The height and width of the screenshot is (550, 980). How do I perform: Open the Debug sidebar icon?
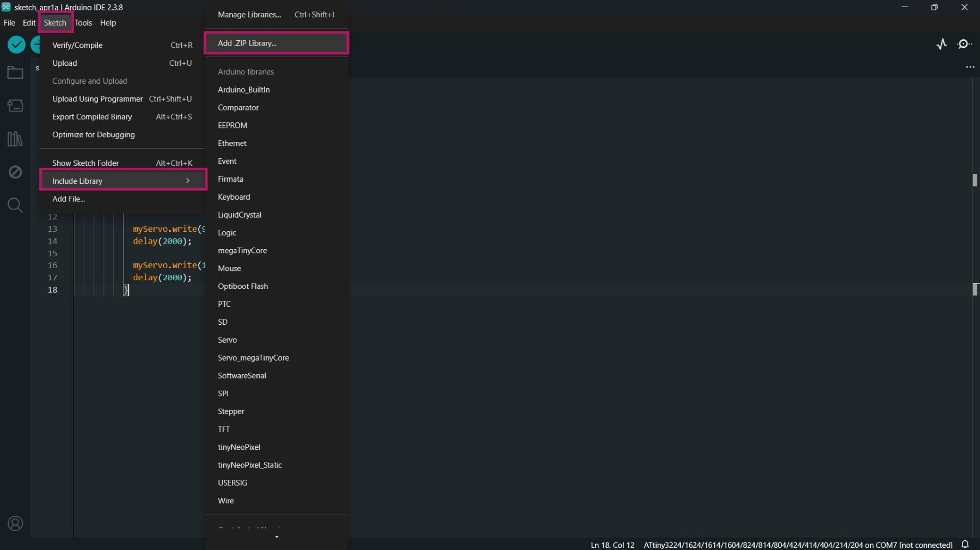[15, 172]
